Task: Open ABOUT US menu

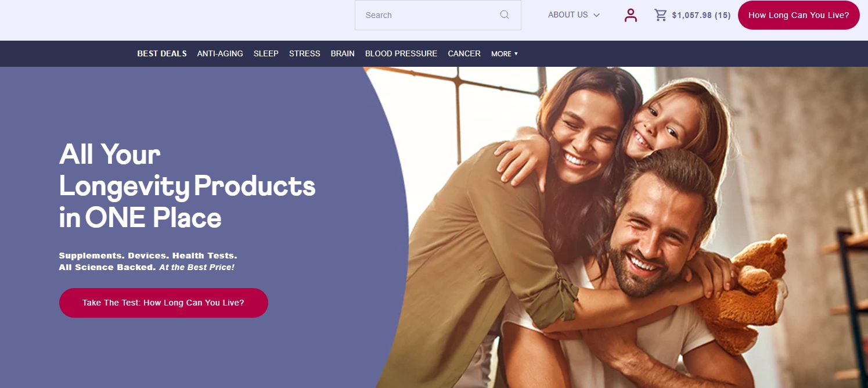Action: coord(568,15)
